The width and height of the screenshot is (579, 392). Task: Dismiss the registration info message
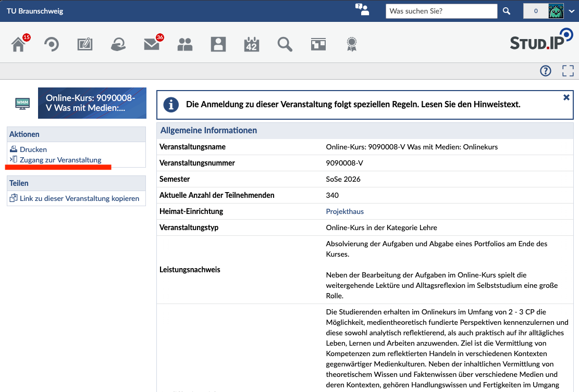[566, 97]
